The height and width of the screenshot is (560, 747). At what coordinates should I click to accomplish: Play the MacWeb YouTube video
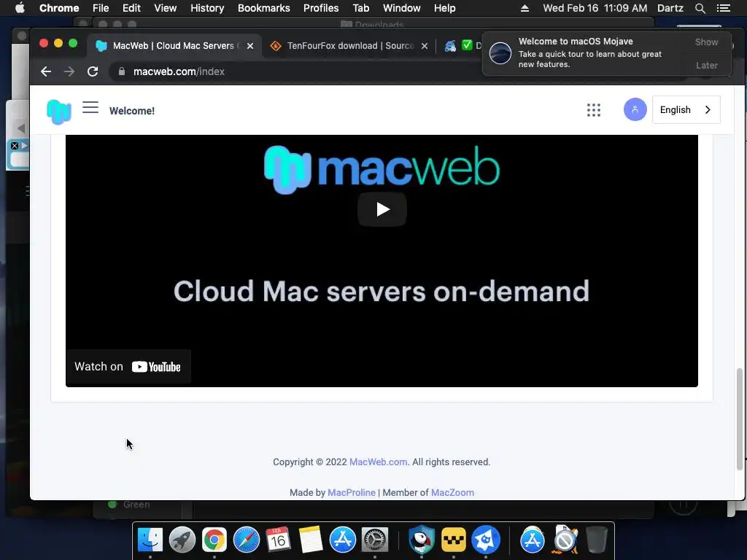(x=382, y=209)
